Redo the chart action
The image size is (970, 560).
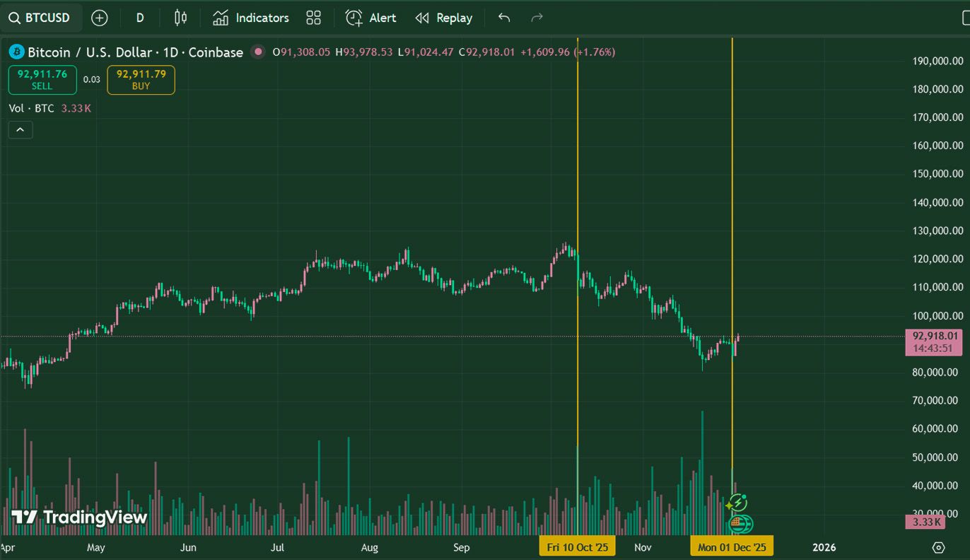pos(537,18)
